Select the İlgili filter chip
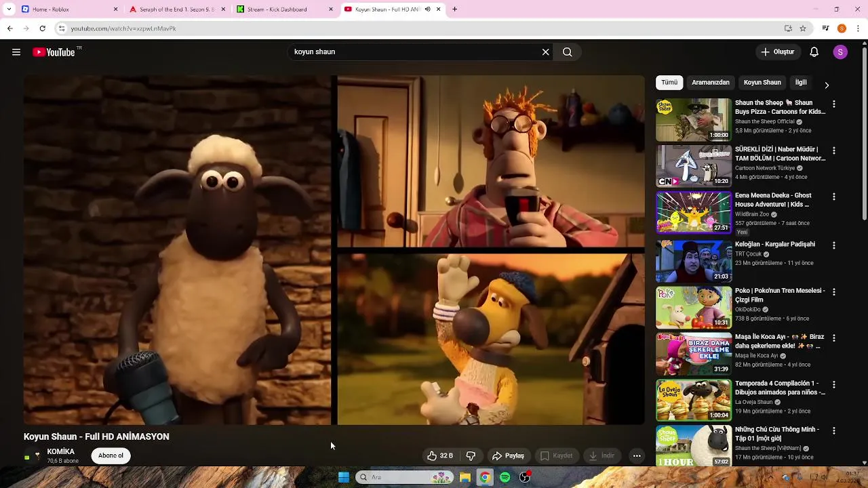The height and width of the screenshot is (488, 868). coord(801,83)
